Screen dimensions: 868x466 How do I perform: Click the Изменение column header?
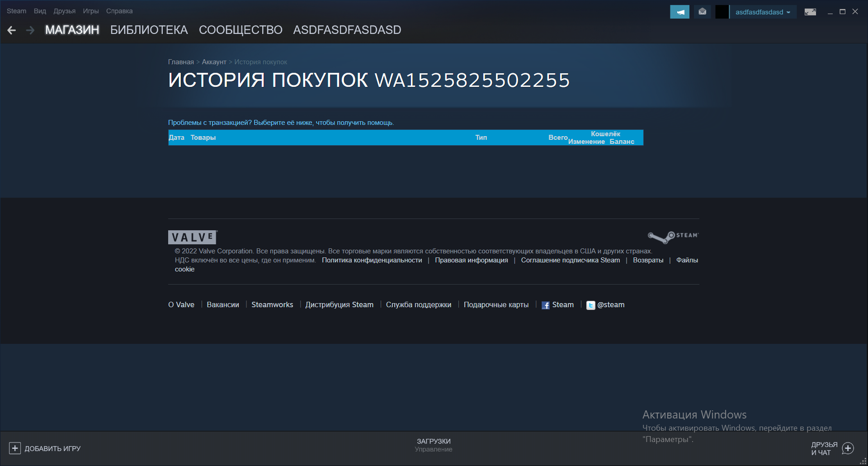[586, 142]
